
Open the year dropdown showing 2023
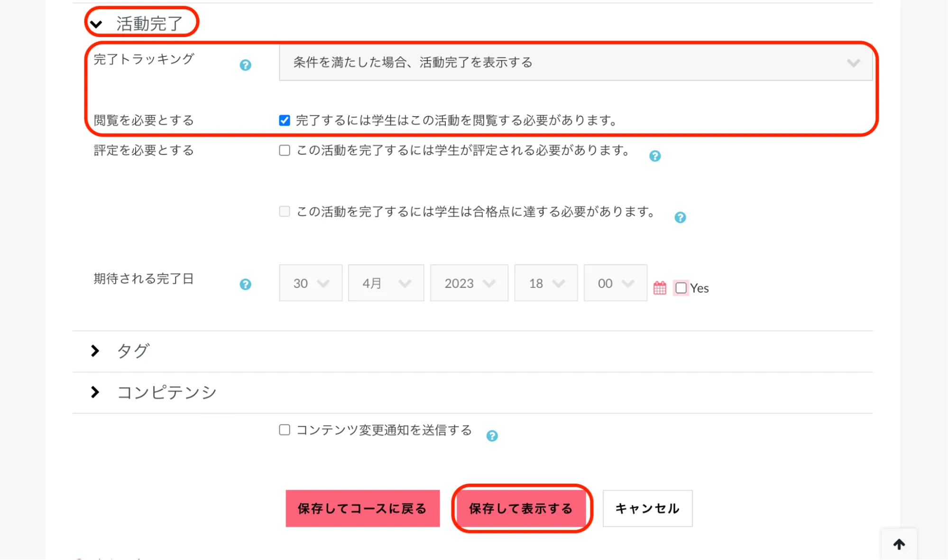(x=469, y=283)
